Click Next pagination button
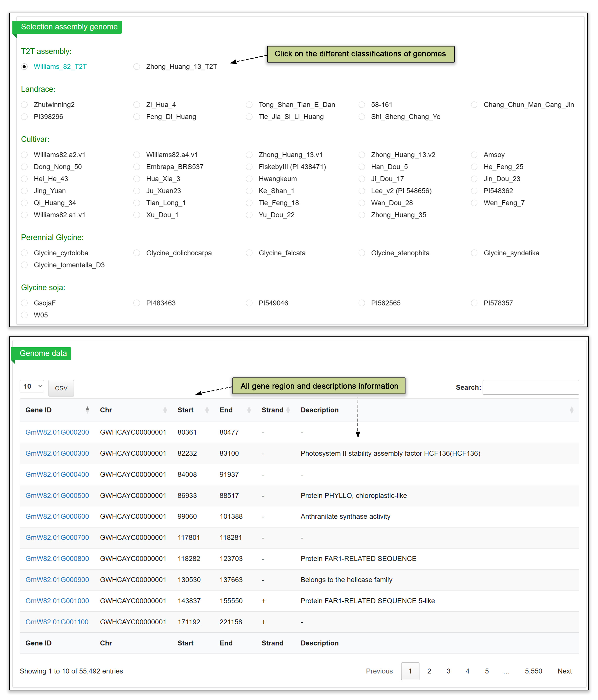 [564, 671]
